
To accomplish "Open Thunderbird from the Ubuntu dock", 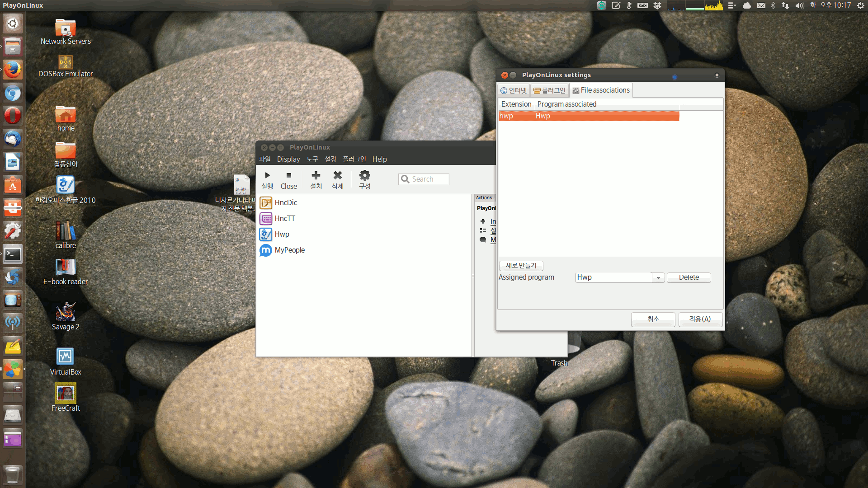I will pyautogui.click(x=13, y=139).
